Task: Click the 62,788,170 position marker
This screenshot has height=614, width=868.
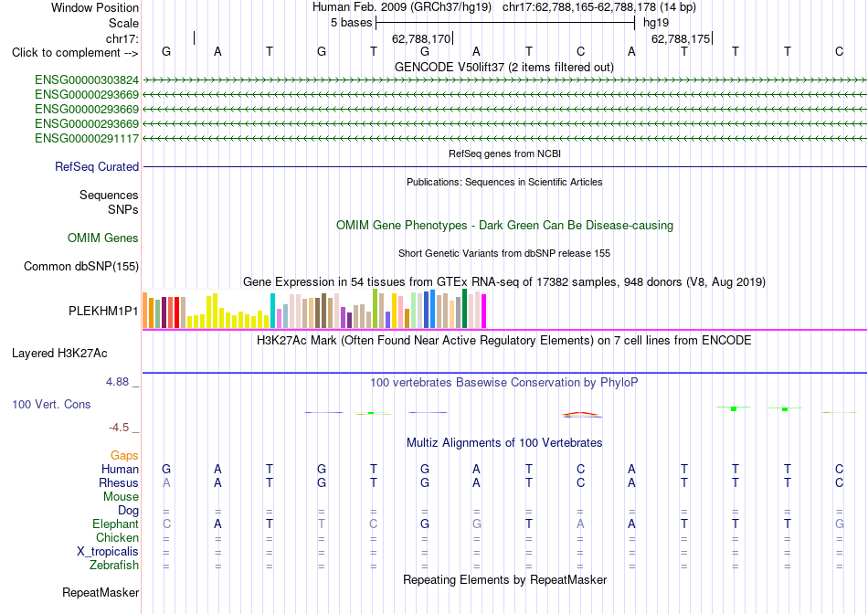Action: coord(421,38)
